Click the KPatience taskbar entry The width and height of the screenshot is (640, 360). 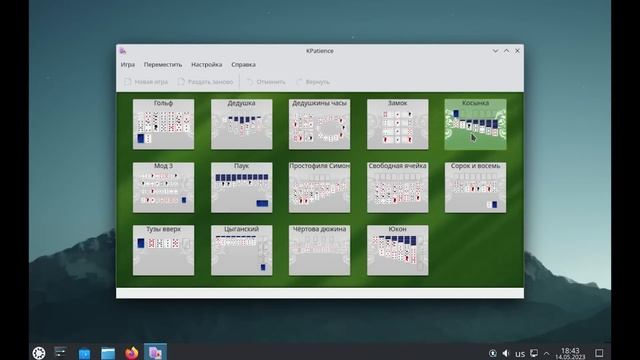[x=156, y=352]
